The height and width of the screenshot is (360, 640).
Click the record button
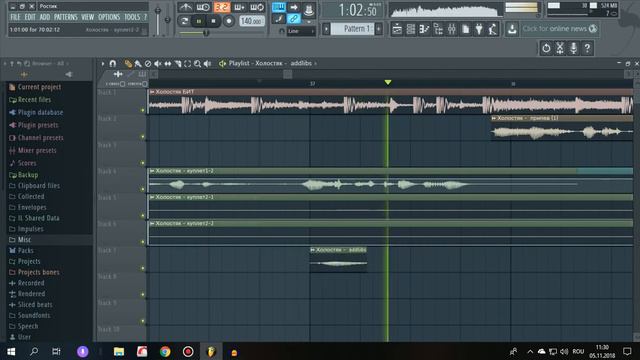(229, 21)
